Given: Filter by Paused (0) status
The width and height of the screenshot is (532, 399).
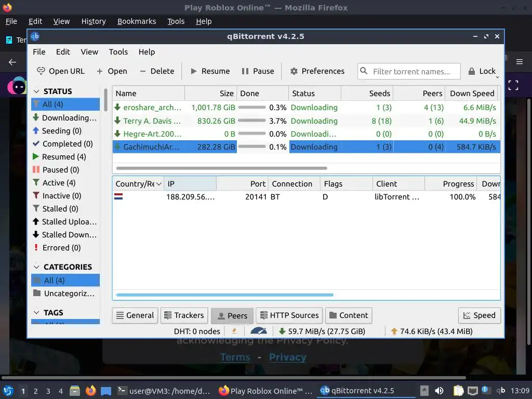Looking at the screenshot, I should (x=65, y=170).
